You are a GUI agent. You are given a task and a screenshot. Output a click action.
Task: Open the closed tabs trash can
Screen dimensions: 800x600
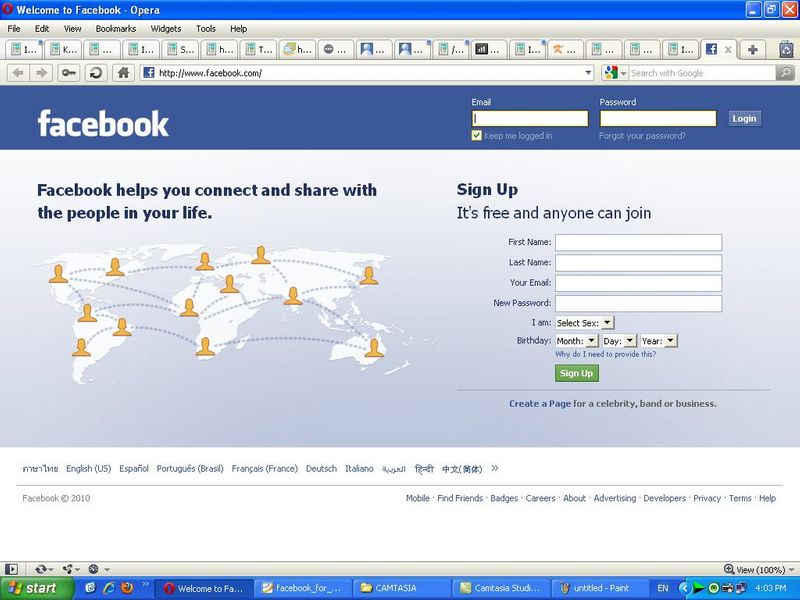click(x=786, y=49)
